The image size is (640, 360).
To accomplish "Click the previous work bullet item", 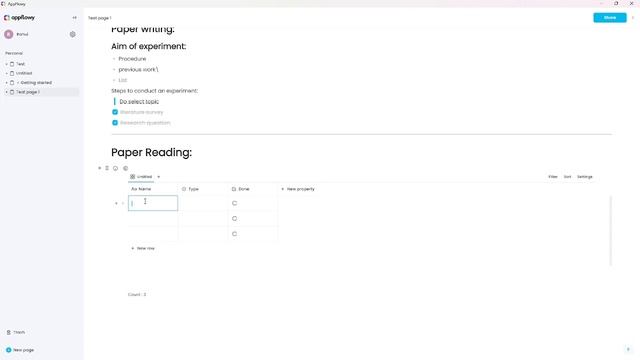I will click(x=138, y=69).
